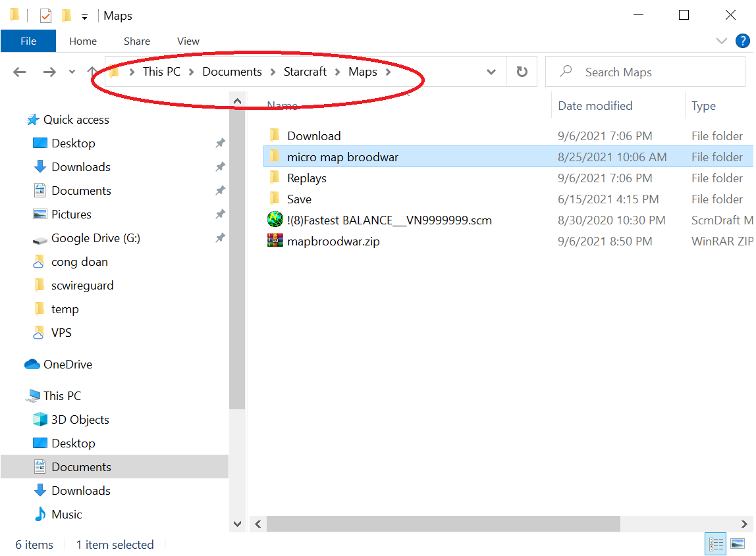The width and height of the screenshot is (756, 556).
Task: Select the cong doan folder
Action: [x=80, y=262]
